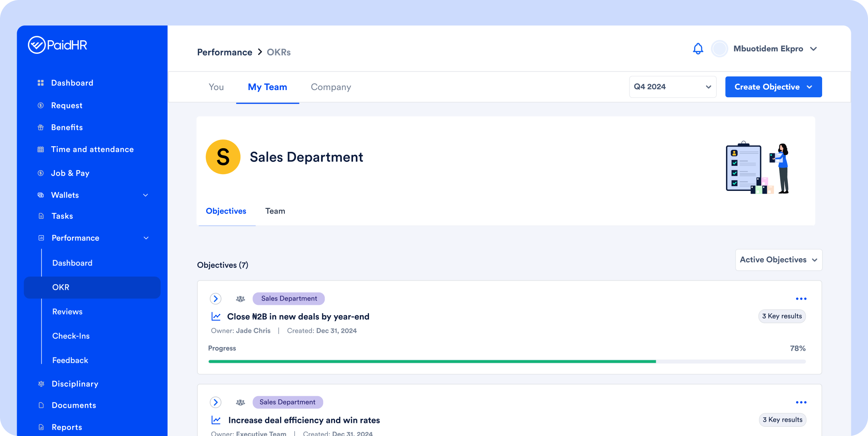Click the Dashboard grid icon in sidebar
This screenshot has width=868, height=436.
pos(41,83)
